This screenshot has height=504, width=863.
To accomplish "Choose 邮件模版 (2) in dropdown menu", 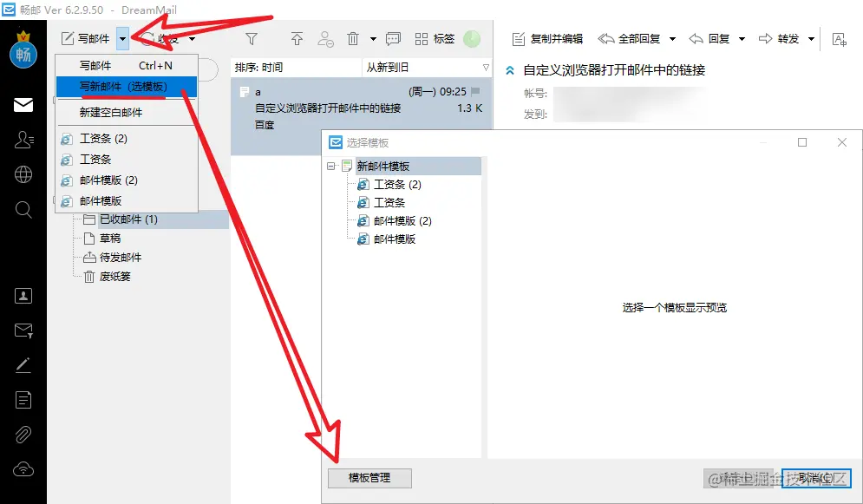I will pyautogui.click(x=127, y=180).
